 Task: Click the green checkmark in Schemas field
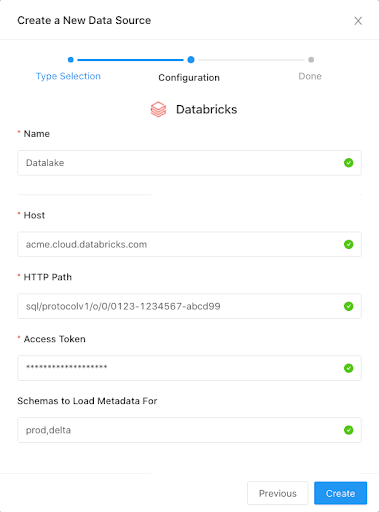(349, 430)
